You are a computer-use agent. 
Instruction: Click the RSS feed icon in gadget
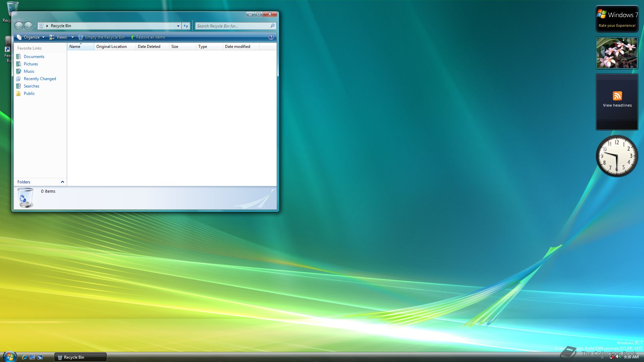[617, 96]
